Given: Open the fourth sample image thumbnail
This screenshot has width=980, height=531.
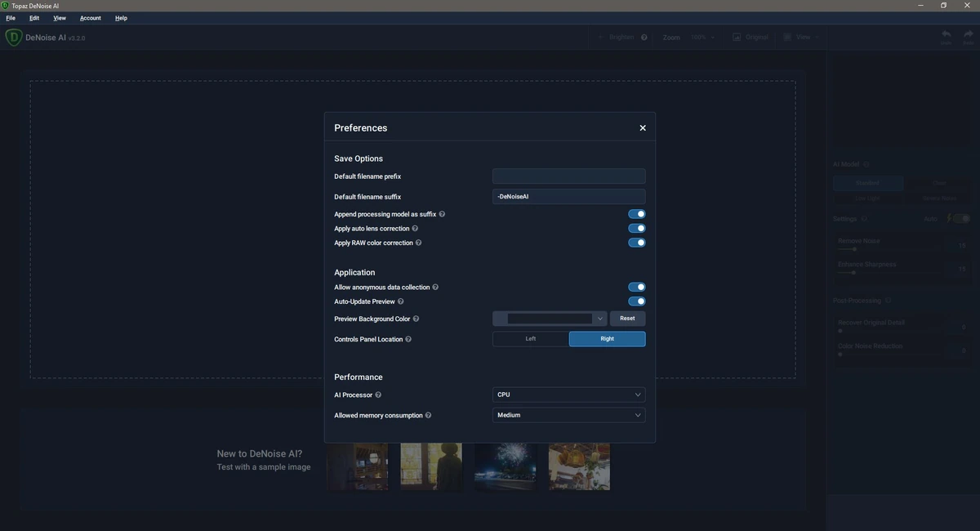Looking at the screenshot, I should point(579,466).
